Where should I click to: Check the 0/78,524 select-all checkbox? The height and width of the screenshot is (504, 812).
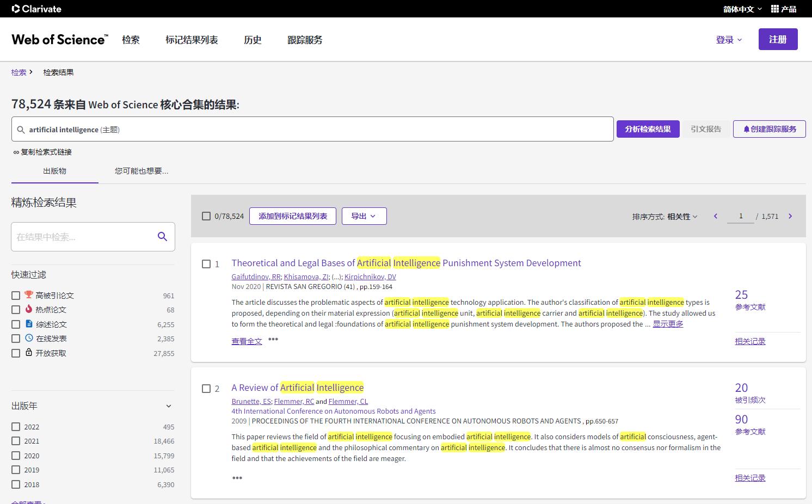pyautogui.click(x=206, y=216)
